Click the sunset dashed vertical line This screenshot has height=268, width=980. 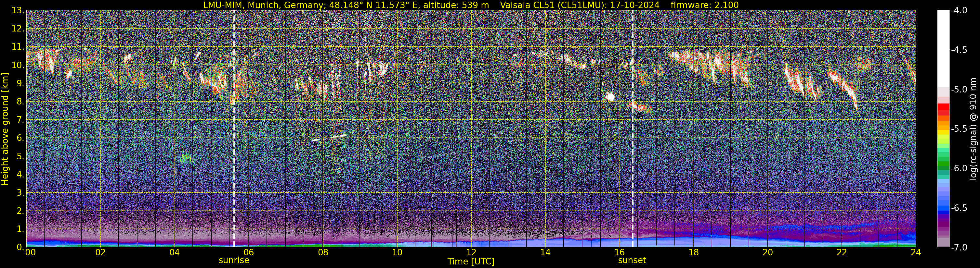pos(633,129)
